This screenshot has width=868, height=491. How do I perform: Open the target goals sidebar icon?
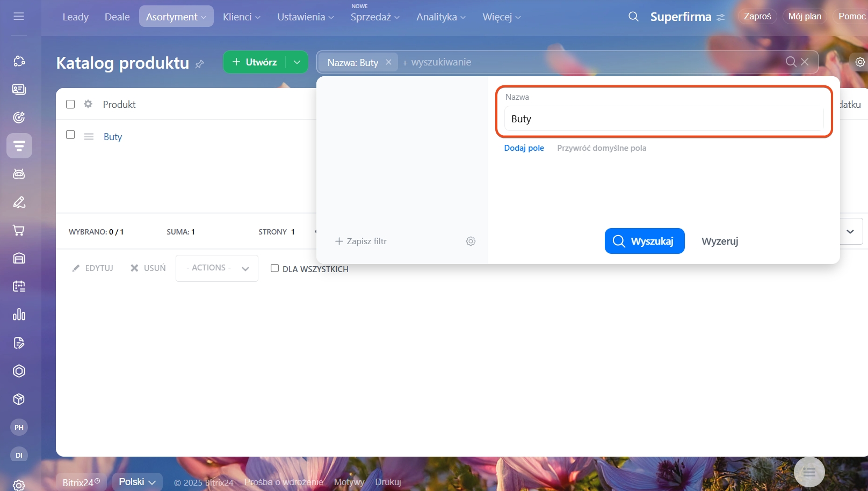tap(19, 118)
